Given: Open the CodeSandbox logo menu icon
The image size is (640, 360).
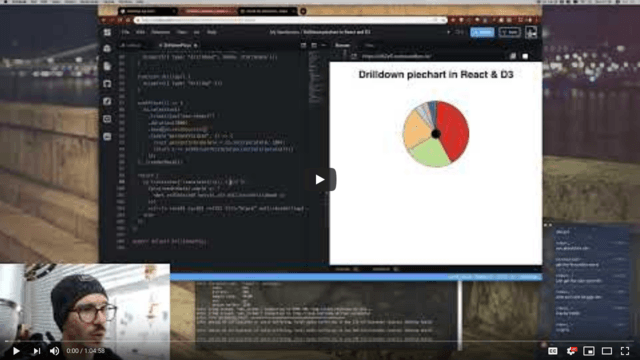Looking at the screenshot, I should point(107,32).
